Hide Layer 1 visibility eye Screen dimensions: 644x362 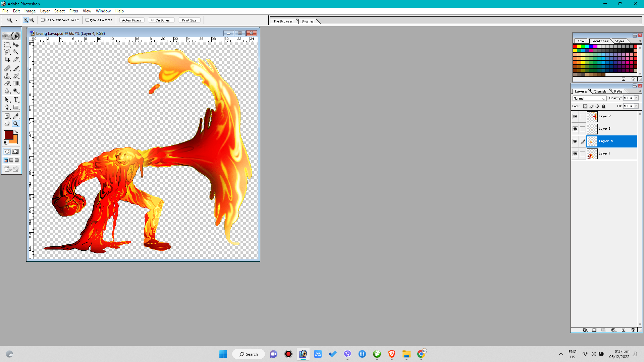pos(575,154)
